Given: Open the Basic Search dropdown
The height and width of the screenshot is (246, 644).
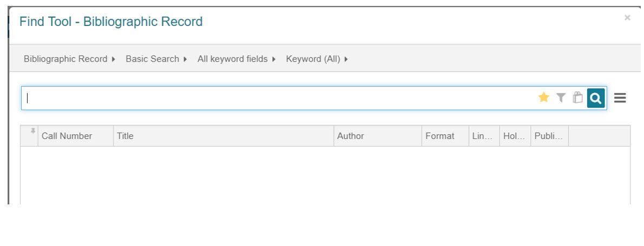Looking at the screenshot, I should [x=156, y=59].
